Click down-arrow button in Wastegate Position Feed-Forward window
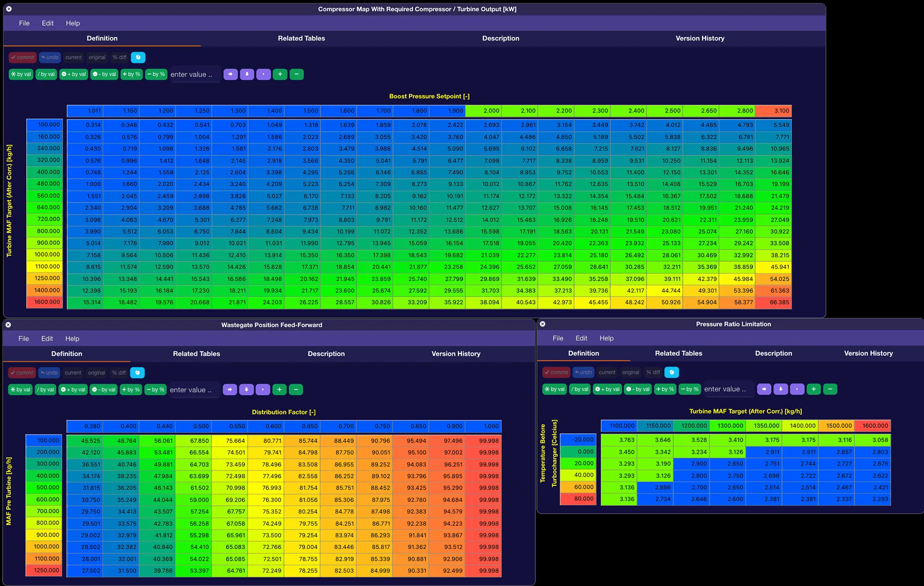This screenshot has height=586, width=924. pos(247,390)
